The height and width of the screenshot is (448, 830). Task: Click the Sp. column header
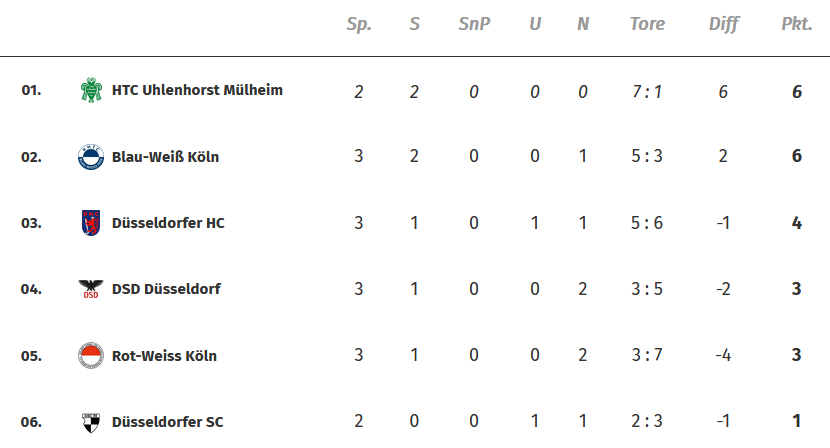(359, 24)
